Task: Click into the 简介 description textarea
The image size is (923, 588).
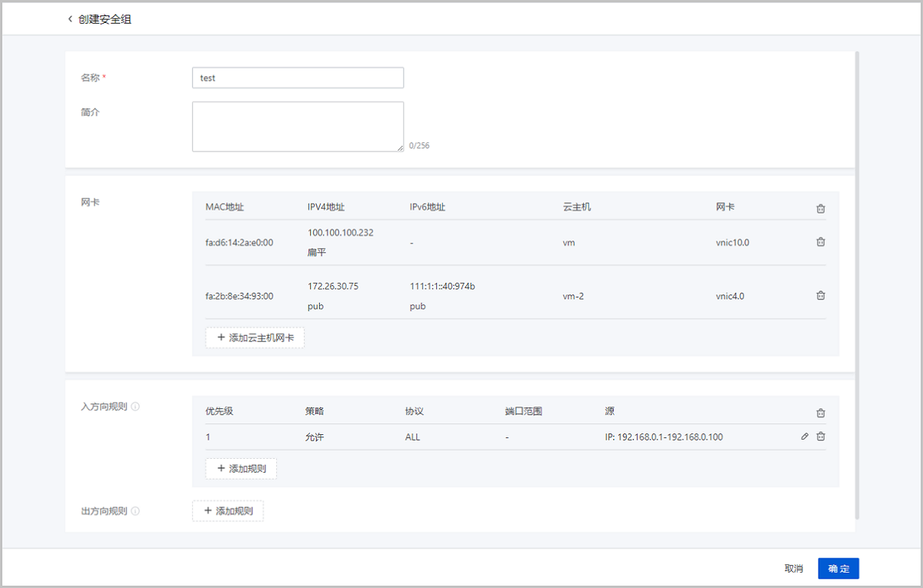Action: 298,127
